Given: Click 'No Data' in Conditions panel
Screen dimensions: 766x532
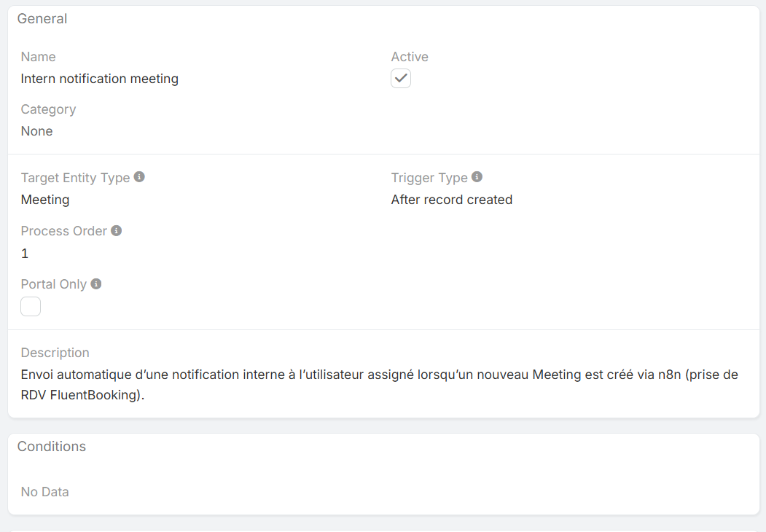Looking at the screenshot, I should point(45,492).
